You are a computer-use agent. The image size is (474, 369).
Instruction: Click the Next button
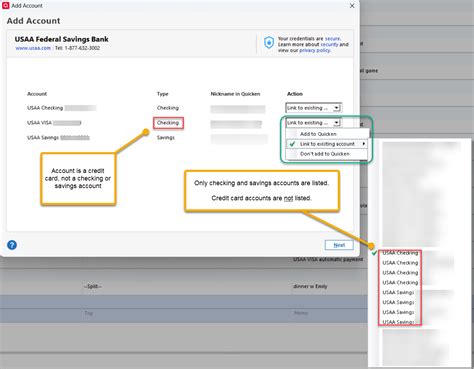[339, 245]
